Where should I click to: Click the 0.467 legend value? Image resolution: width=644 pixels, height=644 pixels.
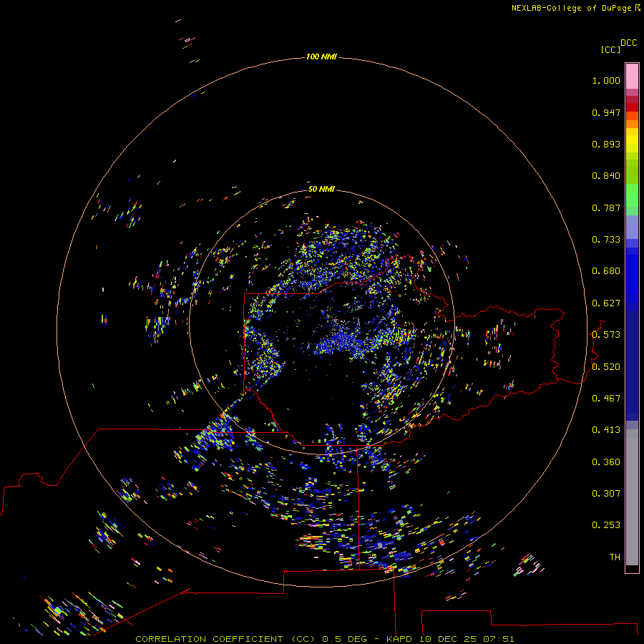606,399
